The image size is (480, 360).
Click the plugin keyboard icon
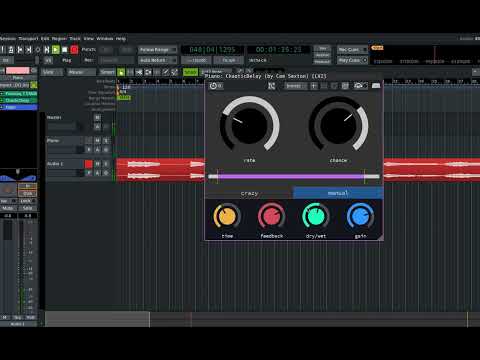[376, 86]
